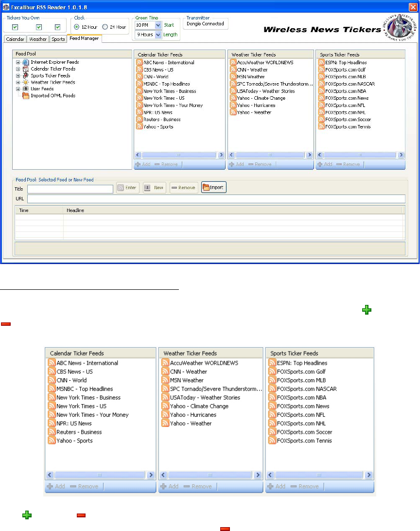420x531 pixels.
Task: Toggle the ticker checkbox above the Weather tab
Action: [39, 27]
